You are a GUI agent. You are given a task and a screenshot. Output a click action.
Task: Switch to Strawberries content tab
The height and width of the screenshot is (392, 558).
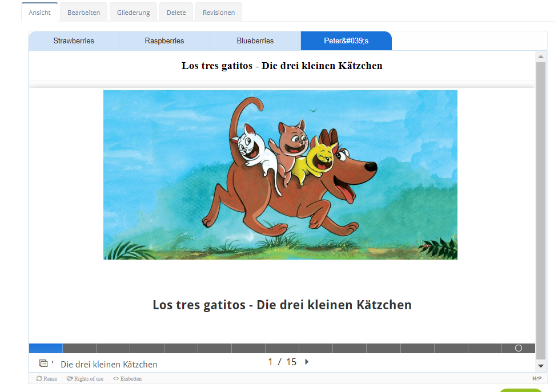click(74, 41)
